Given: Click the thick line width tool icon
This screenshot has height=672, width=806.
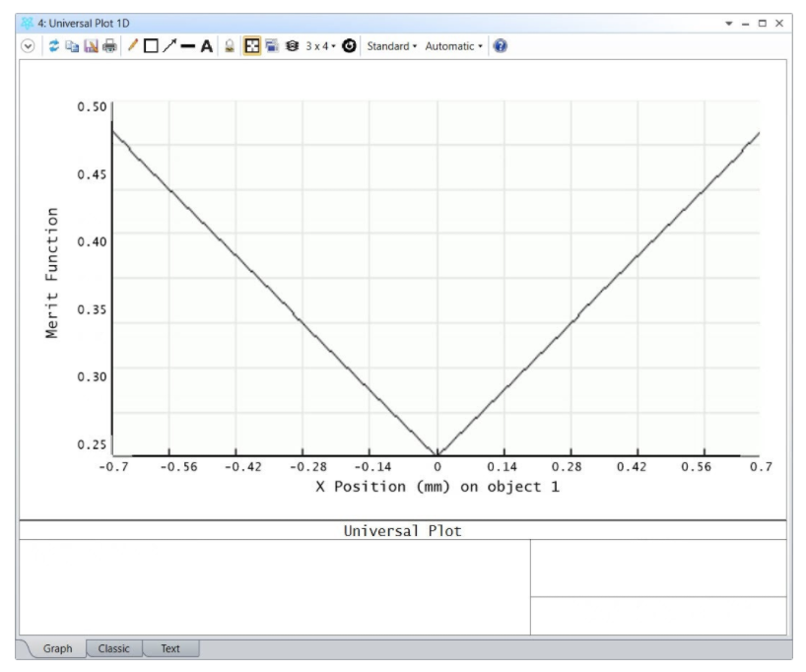Looking at the screenshot, I should 187,46.
